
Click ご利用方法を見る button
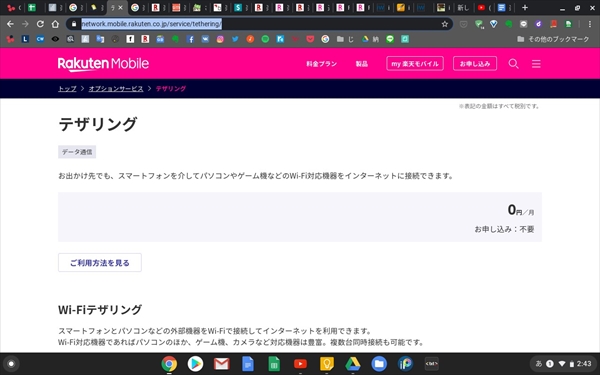coord(100,262)
